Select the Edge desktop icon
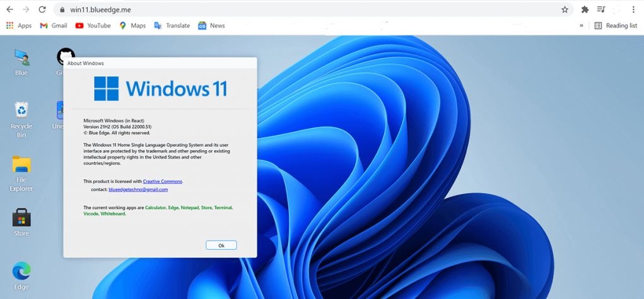The image size is (644, 299). 21,276
